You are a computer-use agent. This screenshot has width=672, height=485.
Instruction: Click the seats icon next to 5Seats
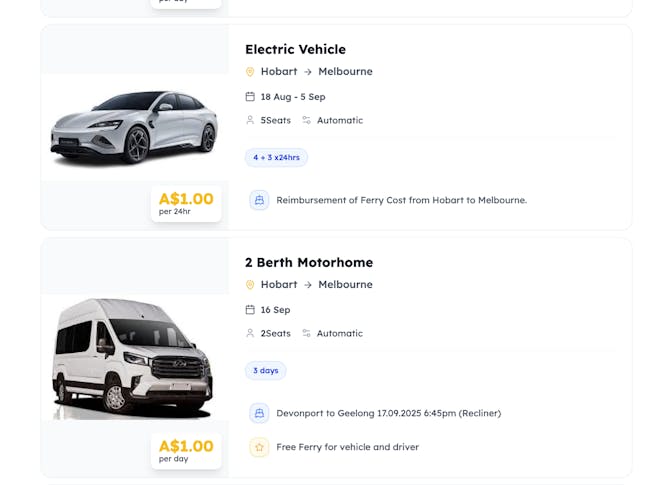point(250,120)
